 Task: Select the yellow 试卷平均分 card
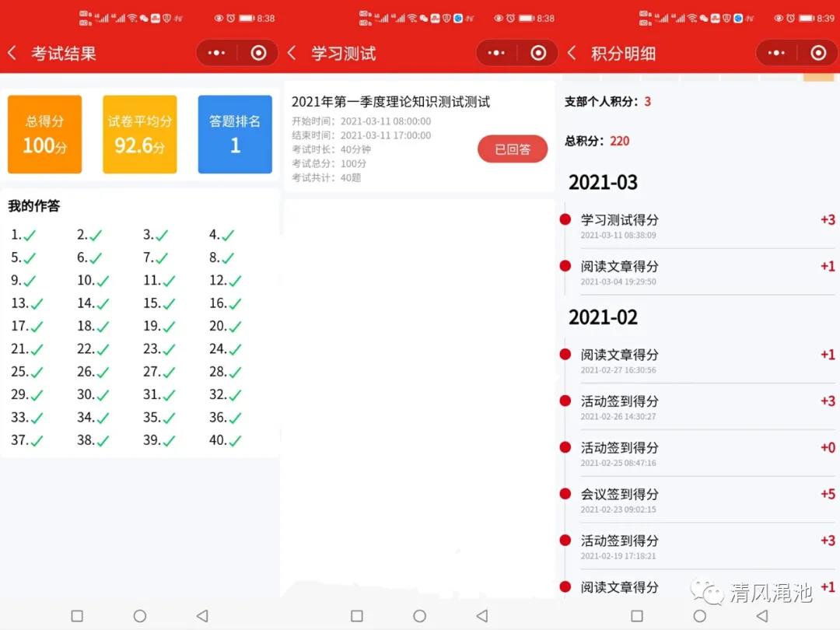coord(140,135)
